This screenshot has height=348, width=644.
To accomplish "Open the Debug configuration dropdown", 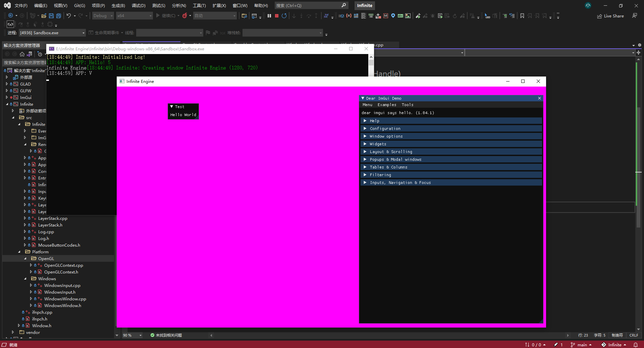I will click(103, 15).
